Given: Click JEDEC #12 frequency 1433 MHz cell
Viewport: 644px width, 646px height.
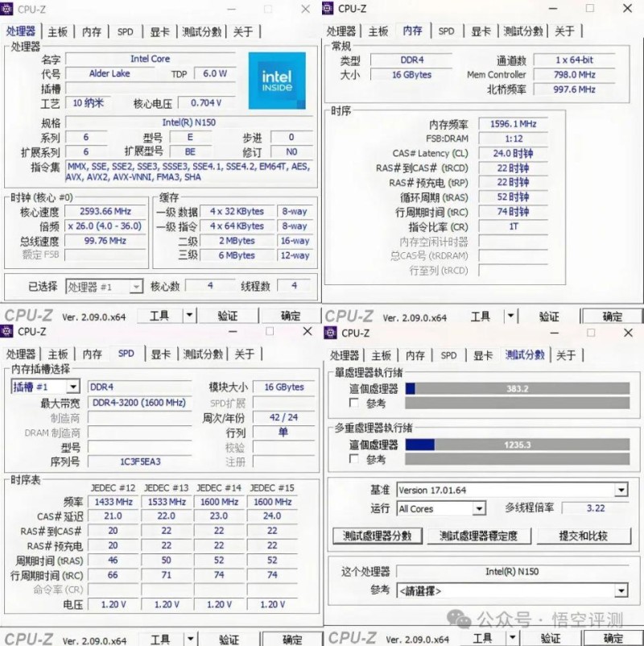Looking at the screenshot, I should point(114,501).
